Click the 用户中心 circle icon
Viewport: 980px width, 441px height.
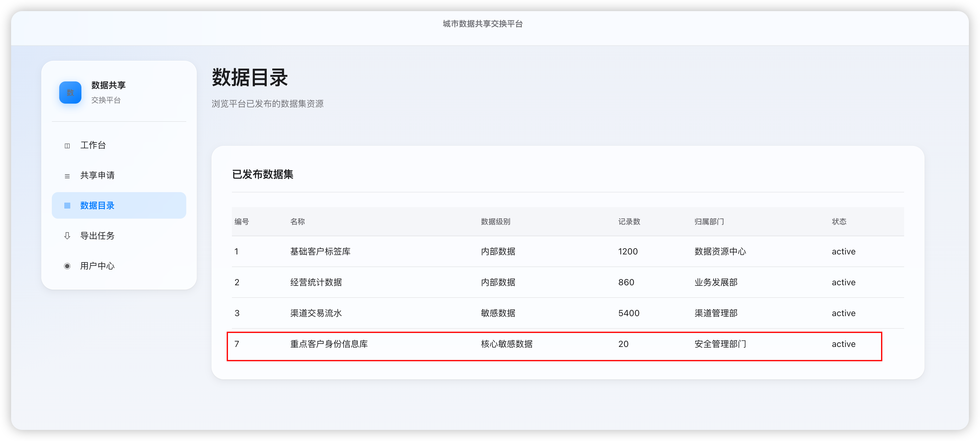67,266
